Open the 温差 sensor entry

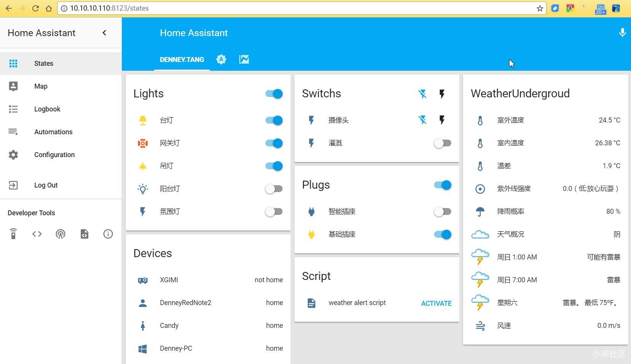click(x=545, y=166)
